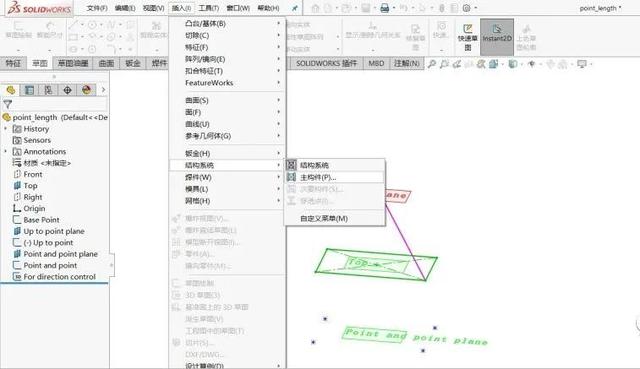Open the 凸台/基体(B) submenu
640x369 pixels.
[x=227, y=24]
